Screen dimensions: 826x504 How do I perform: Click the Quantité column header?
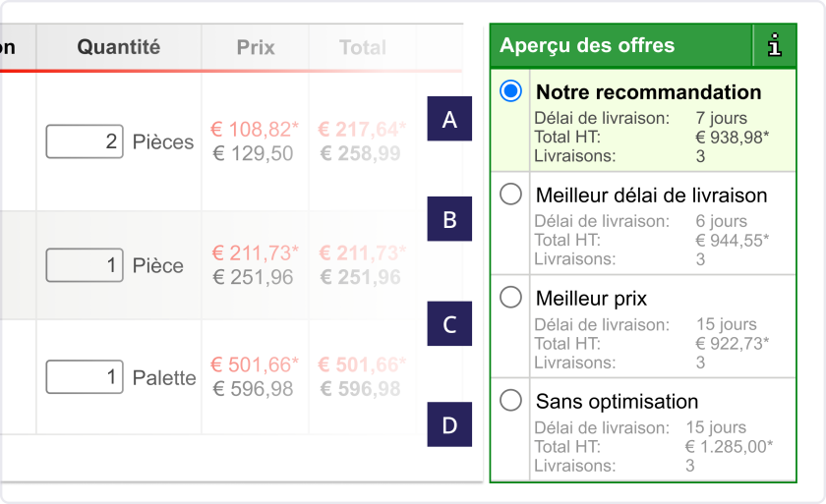tap(119, 47)
